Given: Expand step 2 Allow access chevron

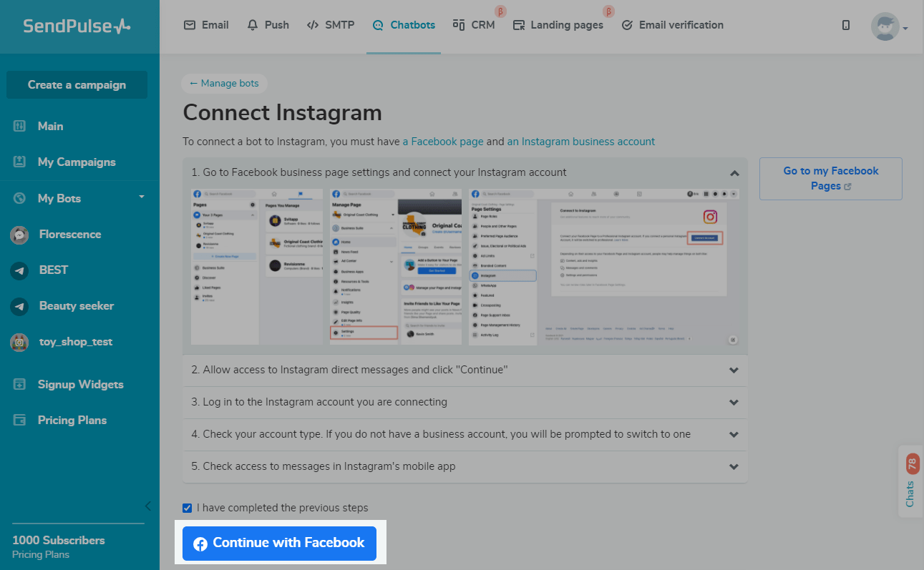Looking at the screenshot, I should coord(734,370).
